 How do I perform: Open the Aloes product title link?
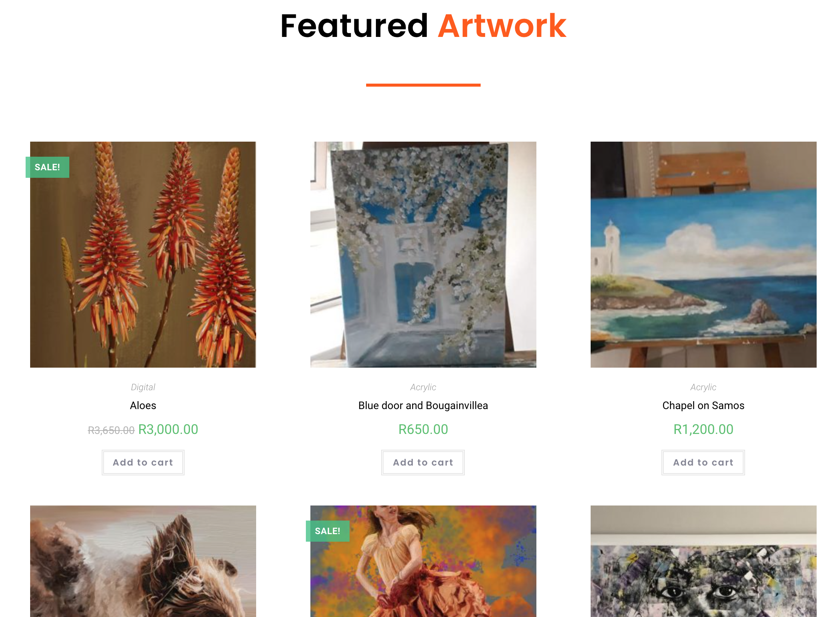(x=143, y=406)
